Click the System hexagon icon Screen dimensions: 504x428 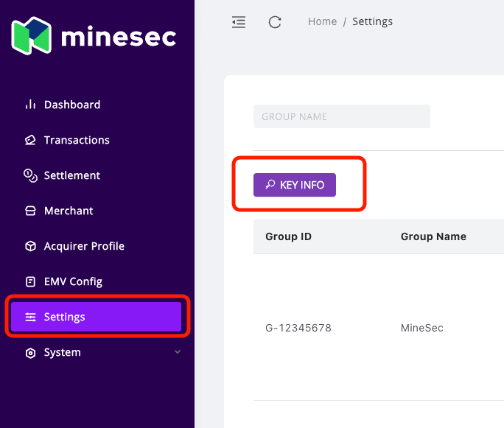30,352
